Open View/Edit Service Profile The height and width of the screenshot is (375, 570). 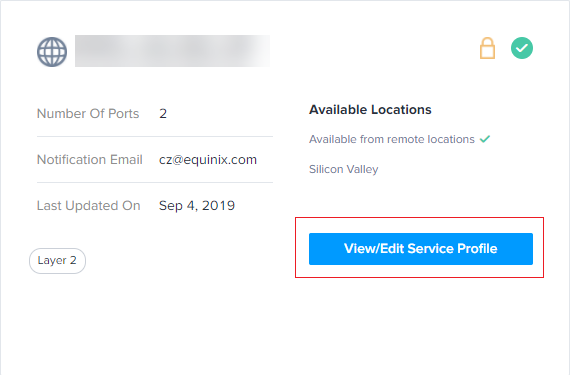point(421,249)
